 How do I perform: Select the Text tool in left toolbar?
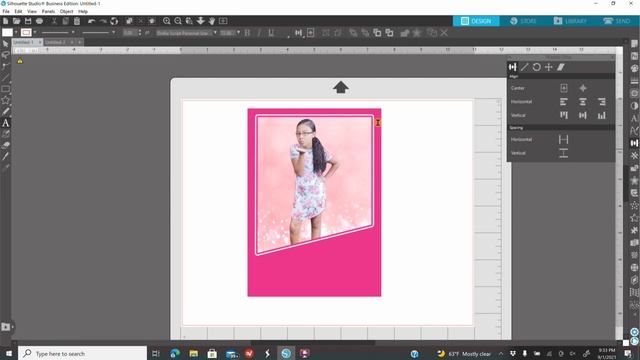[x=6, y=123]
